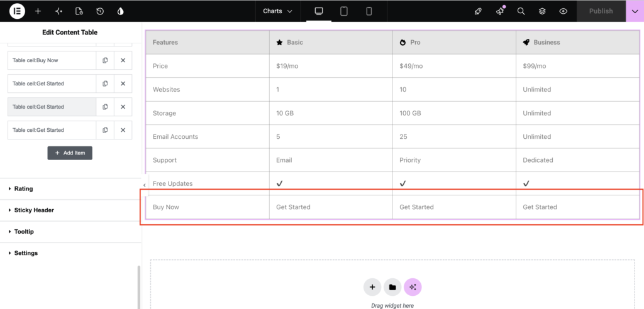Select the 100 GB cell

pos(454,113)
